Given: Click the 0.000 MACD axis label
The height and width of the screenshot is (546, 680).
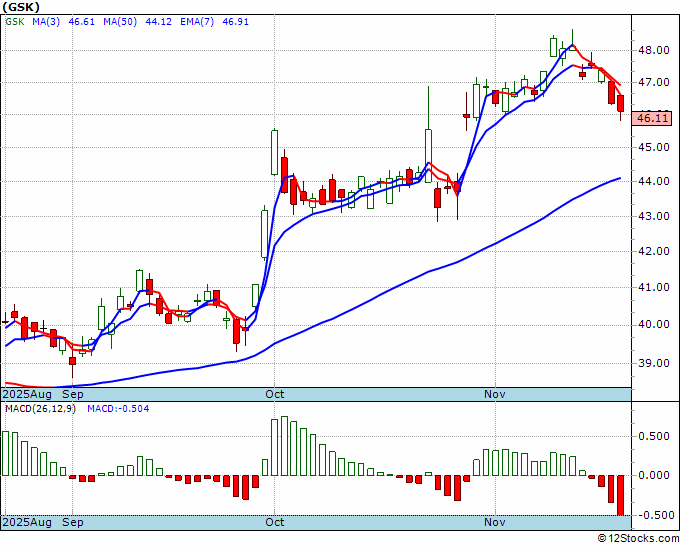Looking at the screenshot, I should click(654, 475).
